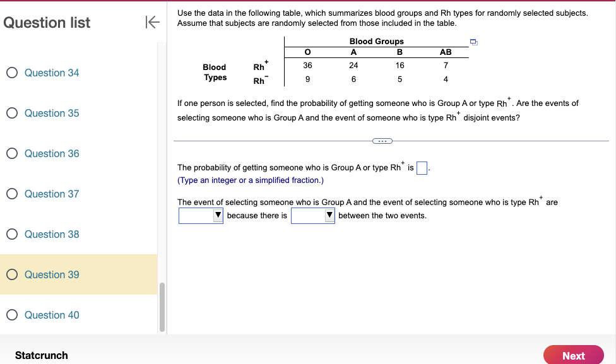
Task: Open Question 37
Action: coord(52,194)
